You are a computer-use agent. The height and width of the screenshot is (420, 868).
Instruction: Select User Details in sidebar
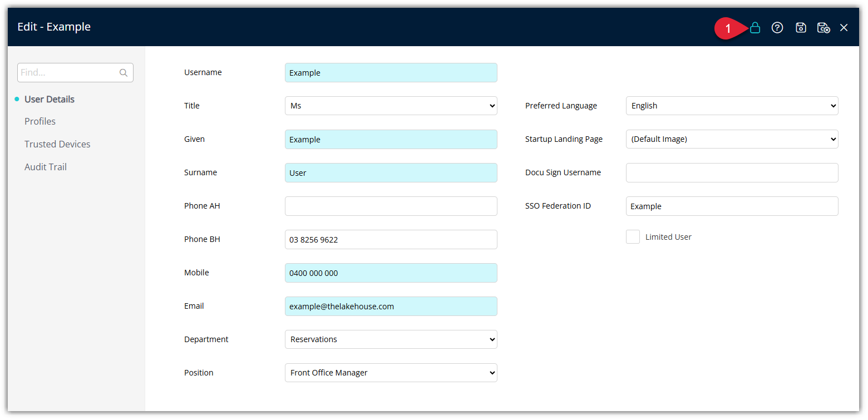pyautogui.click(x=50, y=99)
